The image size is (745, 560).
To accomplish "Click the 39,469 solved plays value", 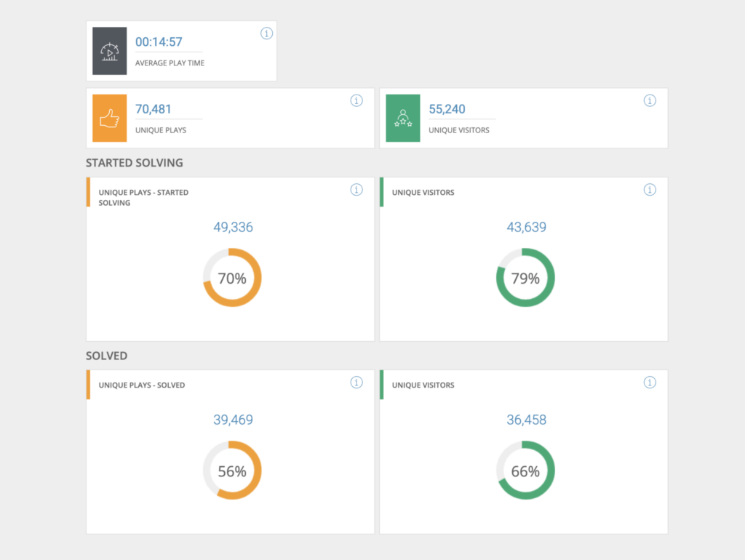I will pos(233,420).
